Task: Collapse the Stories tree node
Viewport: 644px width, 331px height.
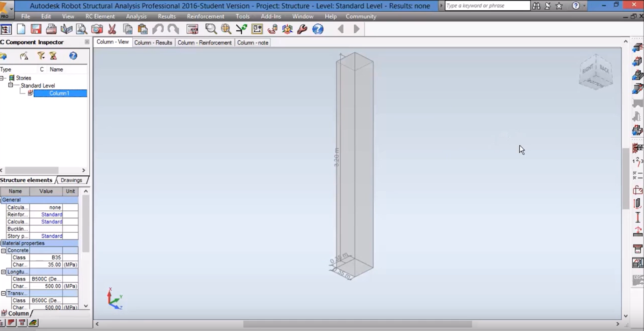Action: point(3,78)
